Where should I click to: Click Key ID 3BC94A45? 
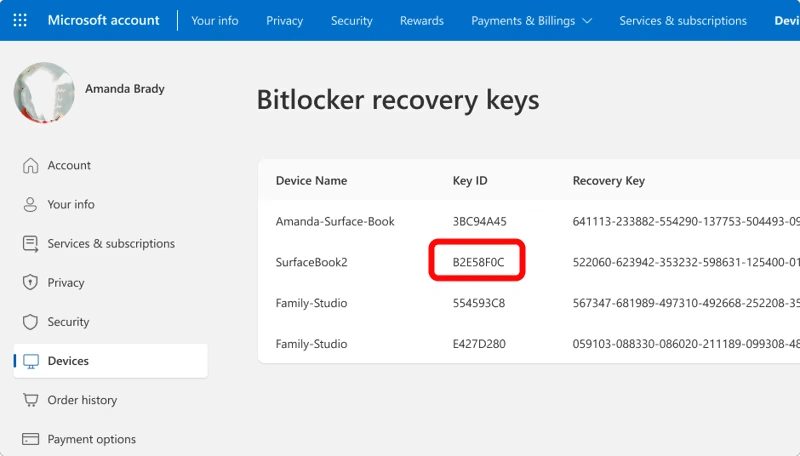[x=480, y=221]
